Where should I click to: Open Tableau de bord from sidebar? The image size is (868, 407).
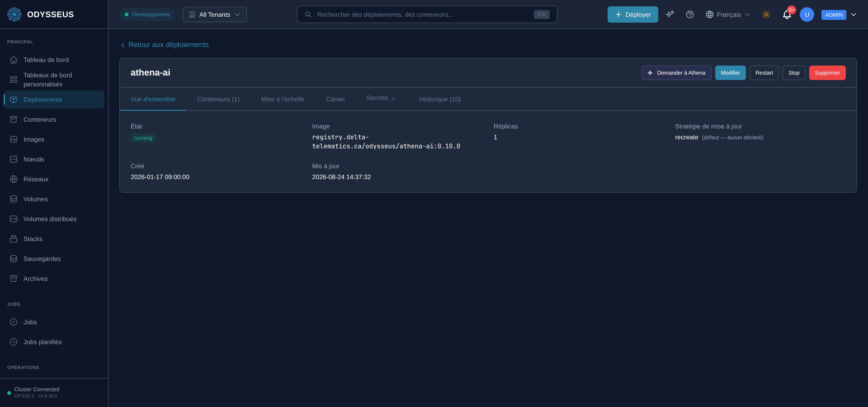[54, 60]
